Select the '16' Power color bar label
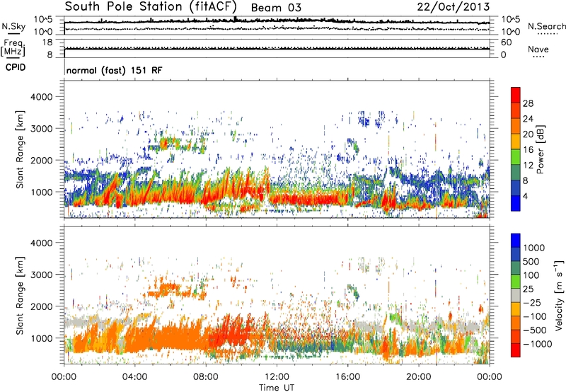This screenshot has height=392, width=566. pos(528,150)
